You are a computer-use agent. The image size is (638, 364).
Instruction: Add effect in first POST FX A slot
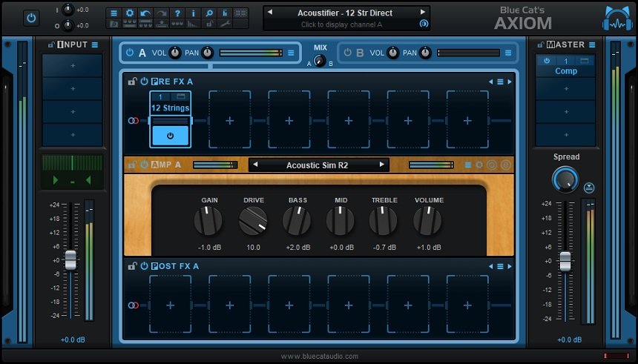[170, 305]
